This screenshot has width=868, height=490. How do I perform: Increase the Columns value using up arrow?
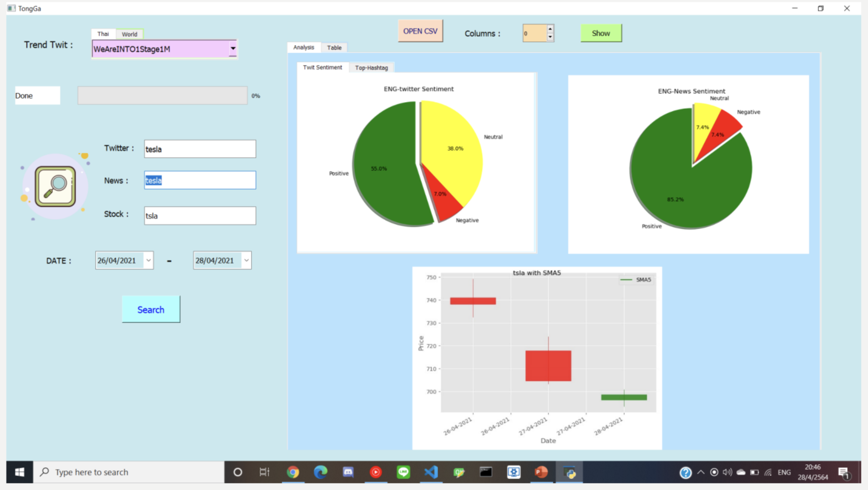(x=550, y=29)
